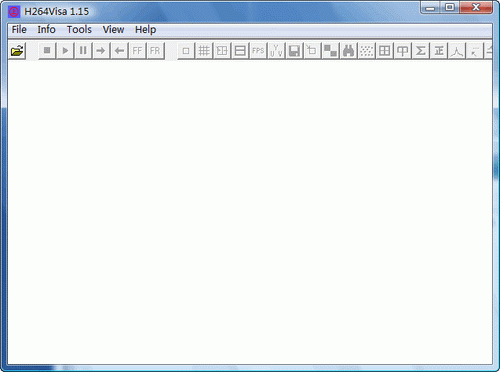
Task: Click the H264Visa title bar app icon
Action: point(14,12)
